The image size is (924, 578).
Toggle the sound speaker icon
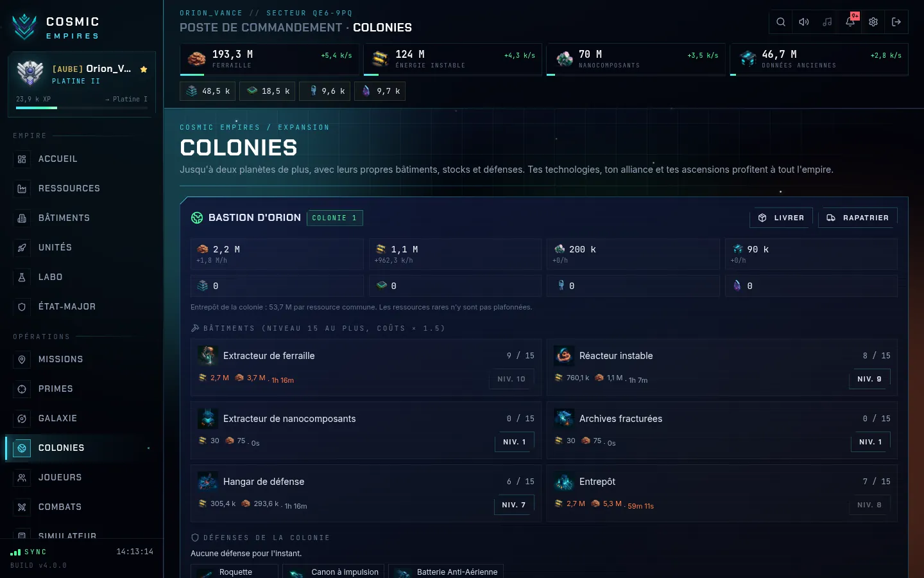point(804,22)
